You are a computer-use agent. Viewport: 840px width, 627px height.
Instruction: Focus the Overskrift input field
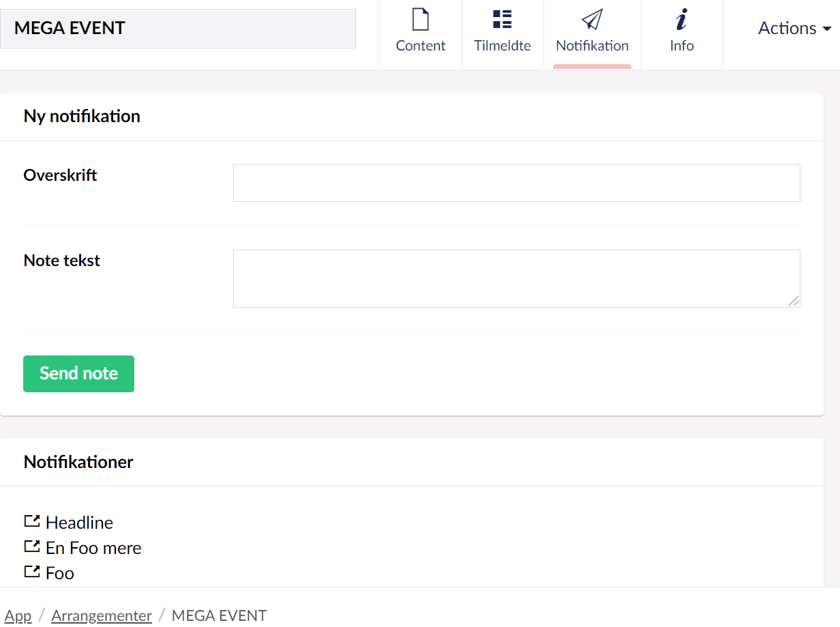516,183
